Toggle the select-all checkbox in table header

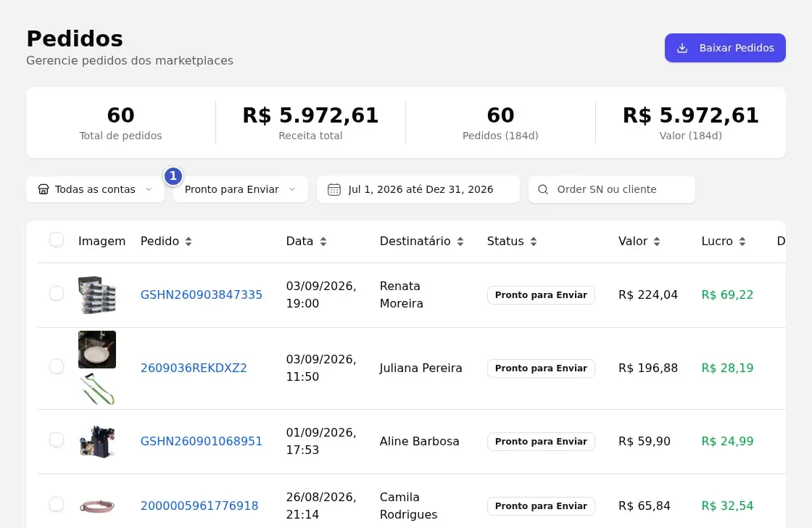pyautogui.click(x=57, y=240)
